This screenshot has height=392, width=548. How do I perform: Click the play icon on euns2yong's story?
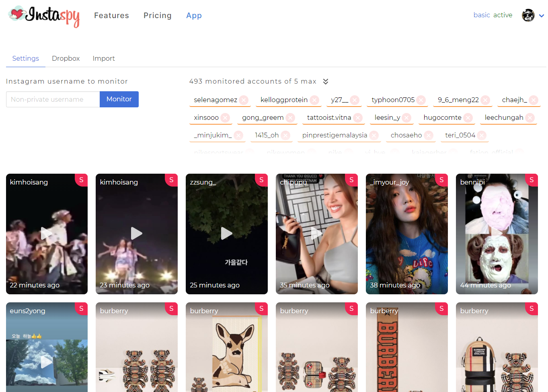pos(46,362)
